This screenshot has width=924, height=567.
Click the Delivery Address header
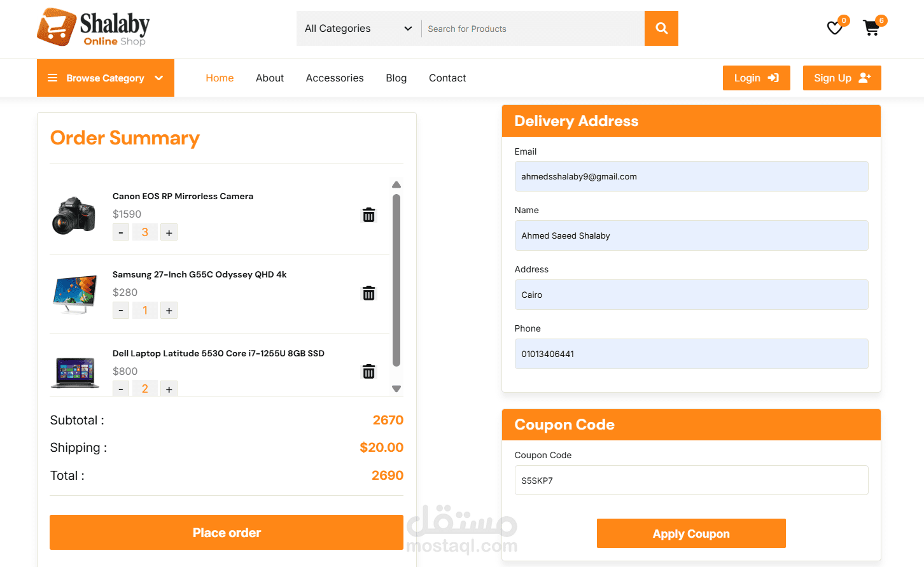(x=691, y=121)
